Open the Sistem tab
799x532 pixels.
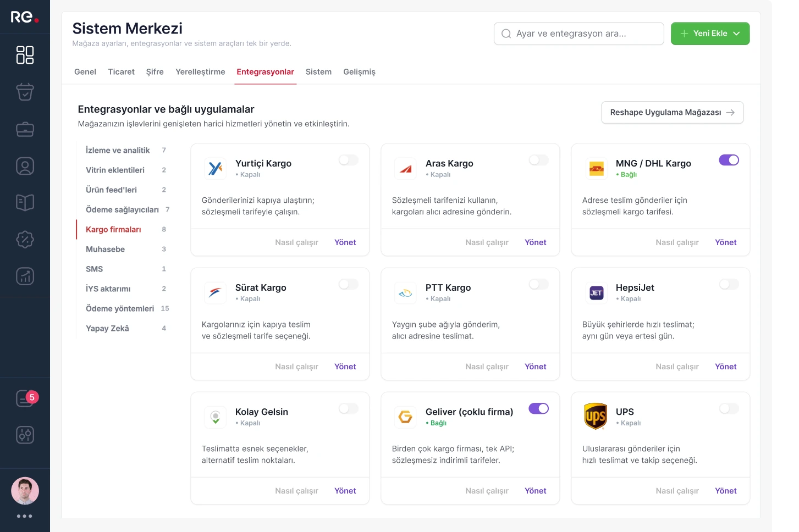(318, 72)
